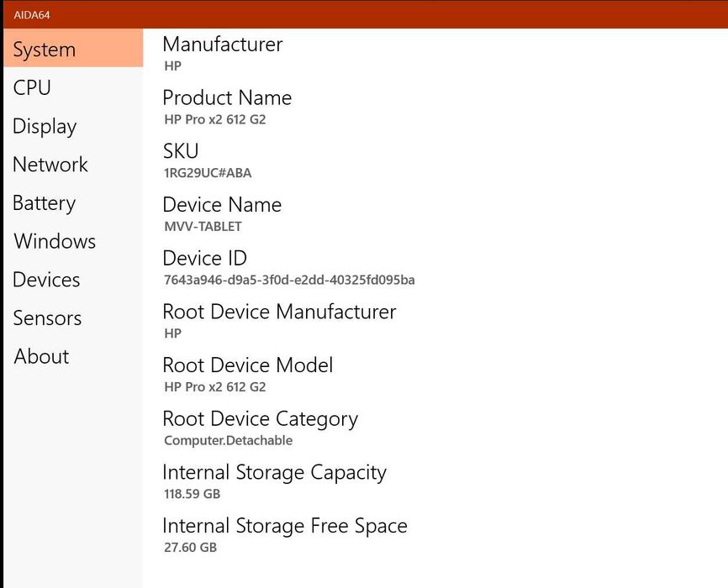Screen dimensions: 728x588
Task: Click the Root Device Model heading
Action: pos(248,365)
